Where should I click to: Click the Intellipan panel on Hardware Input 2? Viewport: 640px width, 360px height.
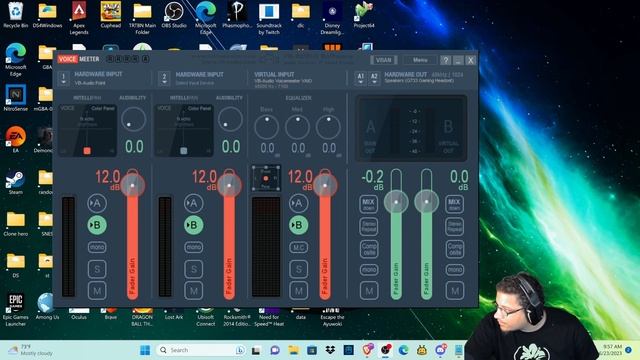184,131
